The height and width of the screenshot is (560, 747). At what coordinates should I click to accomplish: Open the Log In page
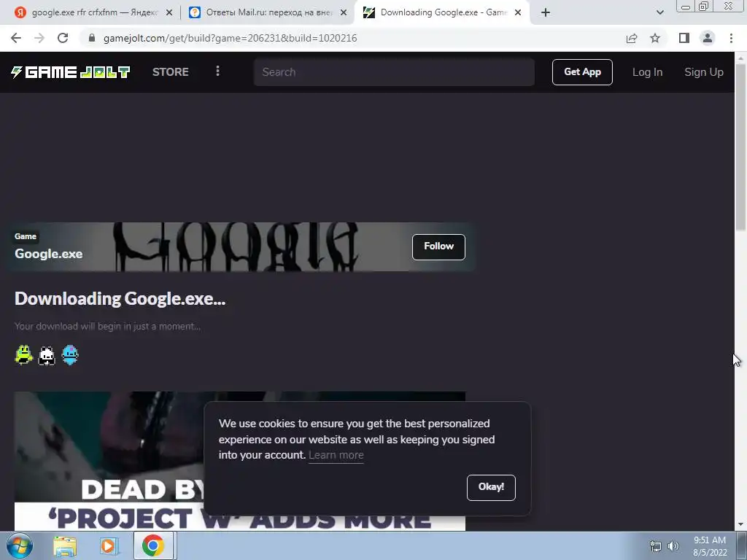tap(647, 72)
